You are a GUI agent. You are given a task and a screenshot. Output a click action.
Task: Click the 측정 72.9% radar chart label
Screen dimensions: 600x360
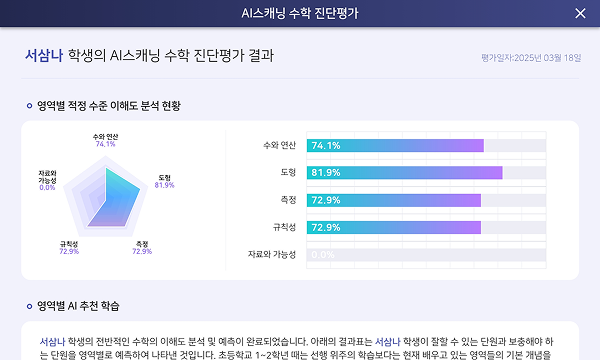[142, 248]
